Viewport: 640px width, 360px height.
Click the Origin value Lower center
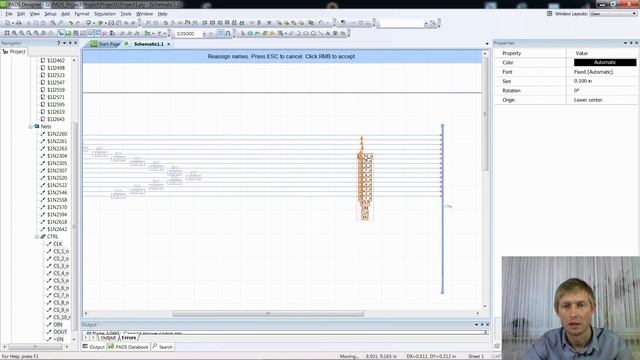[588, 100]
